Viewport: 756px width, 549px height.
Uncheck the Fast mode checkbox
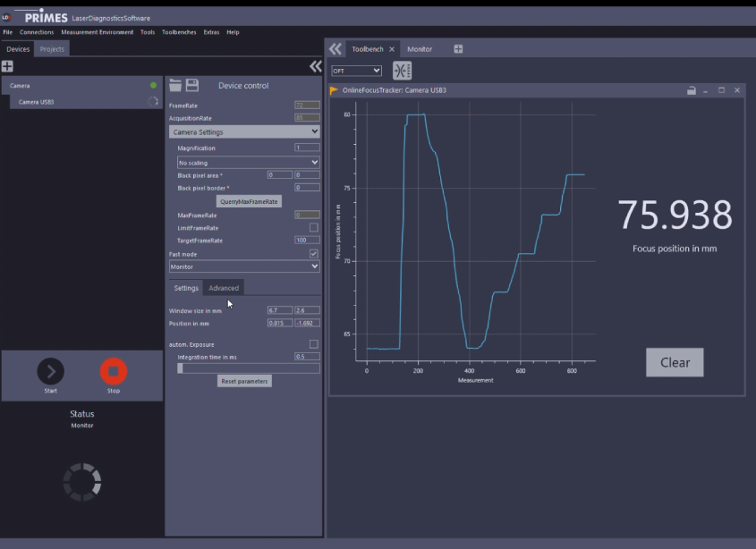[314, 254]
